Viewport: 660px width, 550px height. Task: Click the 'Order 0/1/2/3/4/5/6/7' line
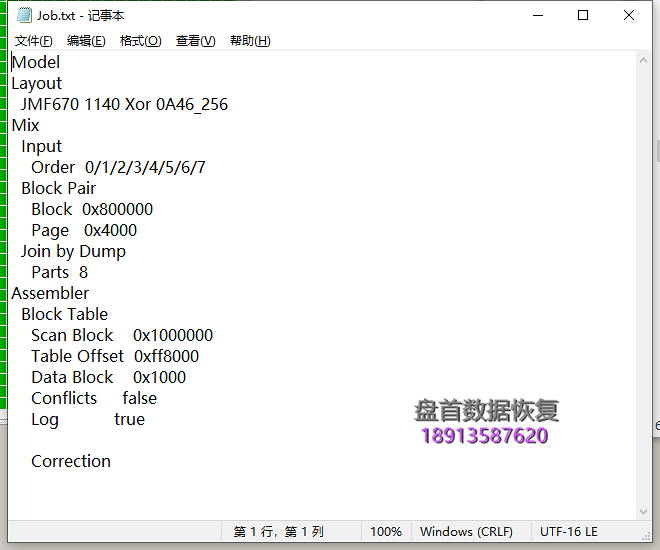tap(118, 167)
